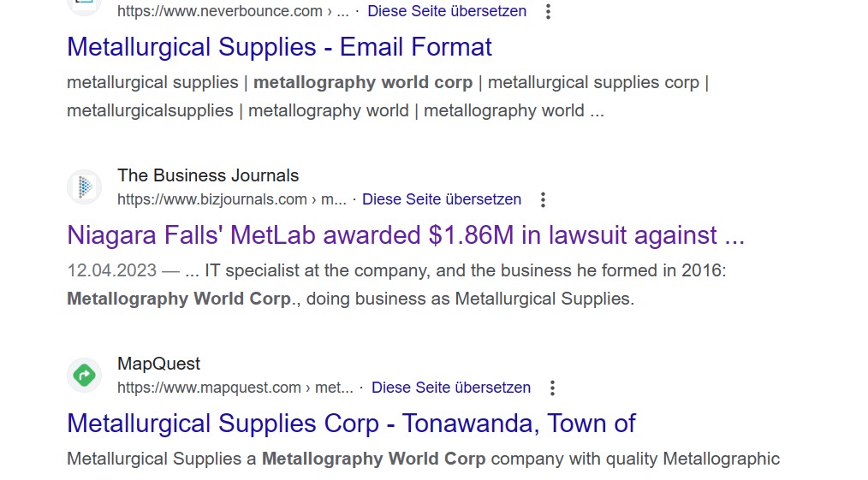Viewport: 868px width, 480px height.
Task: Click the MapQuest result snippet text
Action: coord(424,459)
